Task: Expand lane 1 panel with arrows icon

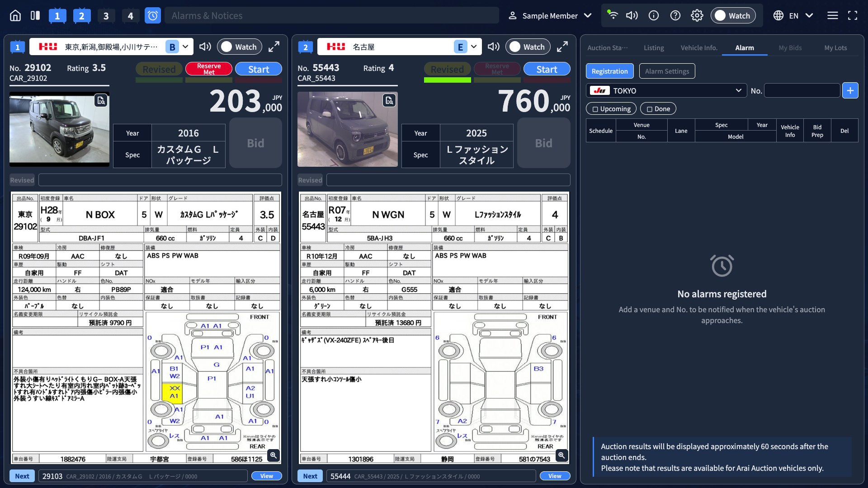Action: [274, 47]
